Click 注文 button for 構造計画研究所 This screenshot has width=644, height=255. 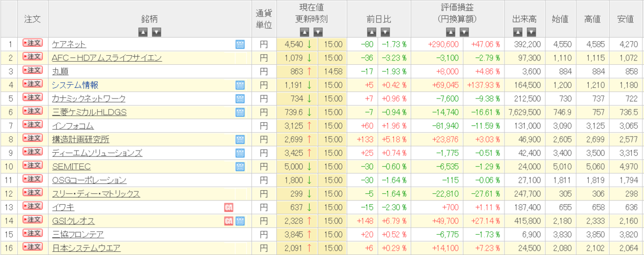pyautogui.click(x=32, y=138)
